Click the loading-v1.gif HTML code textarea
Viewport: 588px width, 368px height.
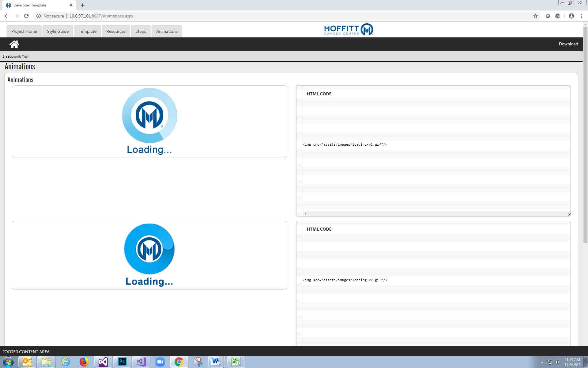[x=433, y=153]
